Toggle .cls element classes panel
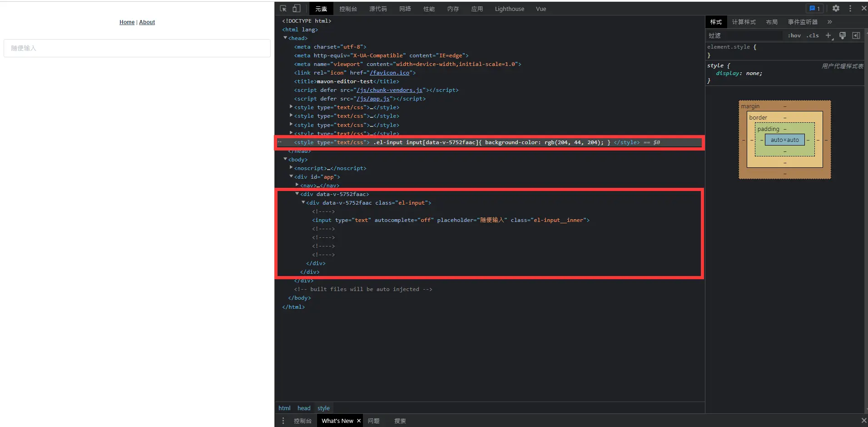Image resolution: width=868 pixels, height=427 pixels. [813, 35]
